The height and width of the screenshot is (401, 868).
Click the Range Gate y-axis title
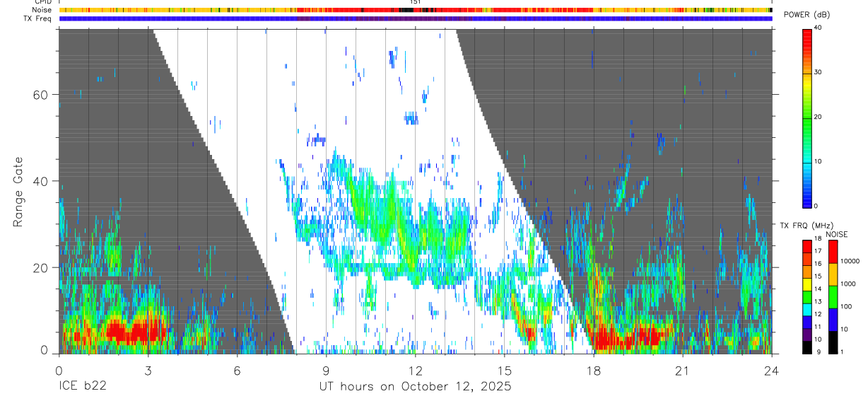18,192
